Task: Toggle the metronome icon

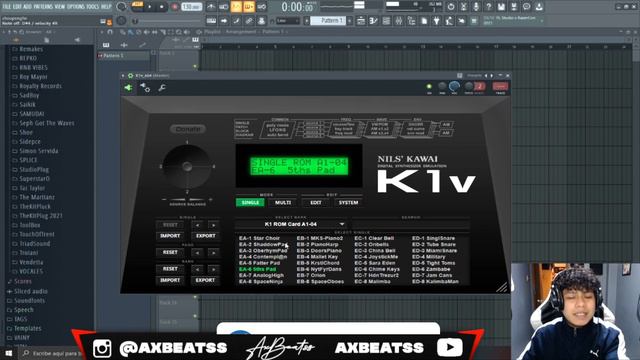Action: pyautogui.click(x=211, y=7)
